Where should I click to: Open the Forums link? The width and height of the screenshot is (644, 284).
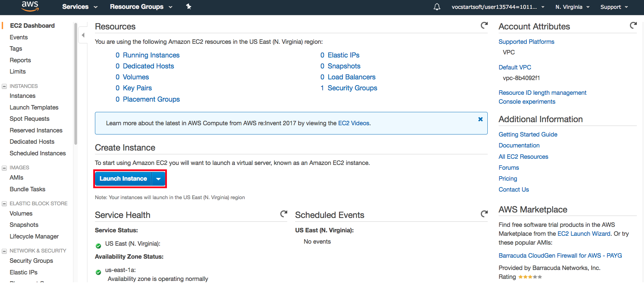click(x=508, y=168)
